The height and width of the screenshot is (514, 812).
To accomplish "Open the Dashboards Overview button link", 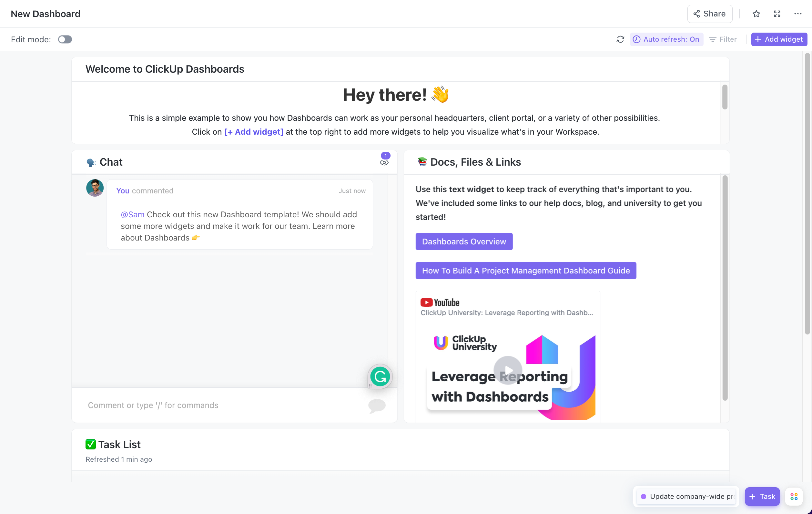I will (x=464, y=242).
